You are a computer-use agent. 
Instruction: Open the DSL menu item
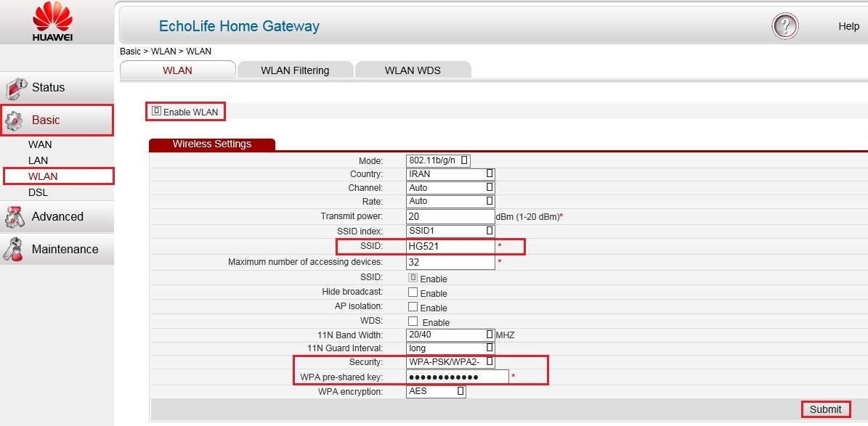[38, 192]
